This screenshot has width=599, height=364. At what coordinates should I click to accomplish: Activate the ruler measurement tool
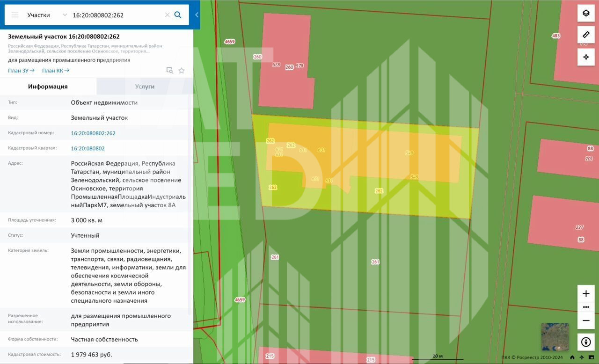coord(586,35)
